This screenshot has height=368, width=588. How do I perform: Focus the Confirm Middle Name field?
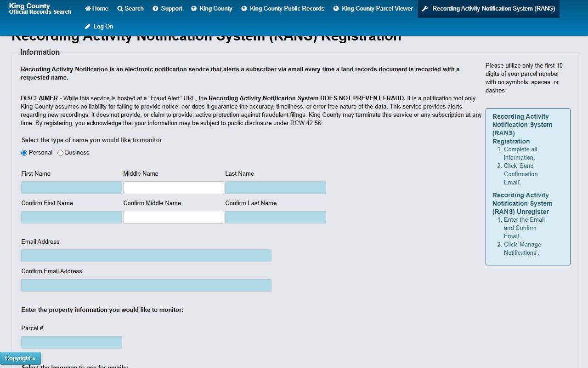point(174,217)
